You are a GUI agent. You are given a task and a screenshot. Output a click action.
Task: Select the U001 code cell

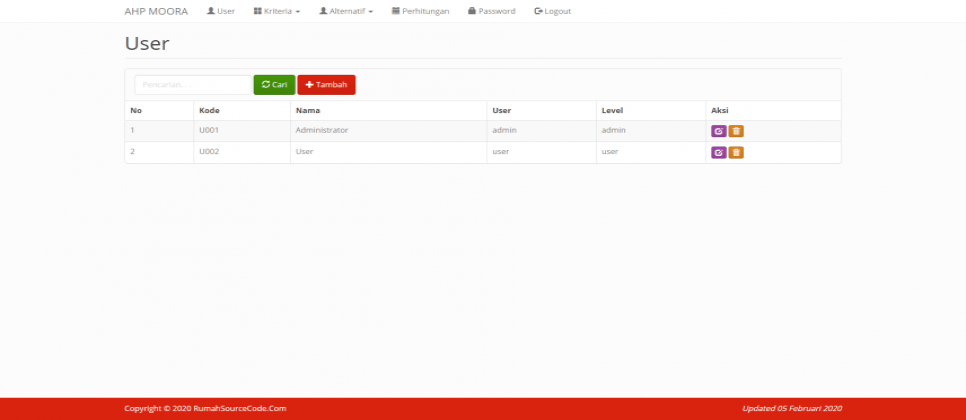[242, 131]
